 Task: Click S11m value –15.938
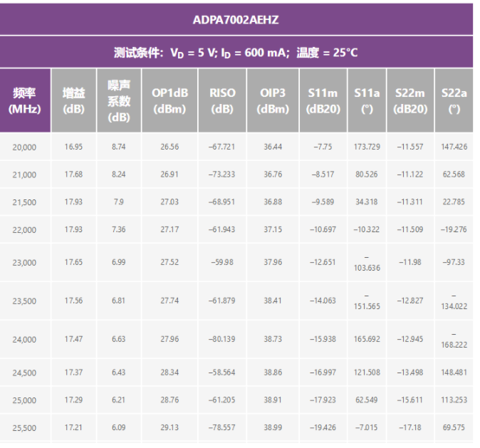click(x=323, y=339)
